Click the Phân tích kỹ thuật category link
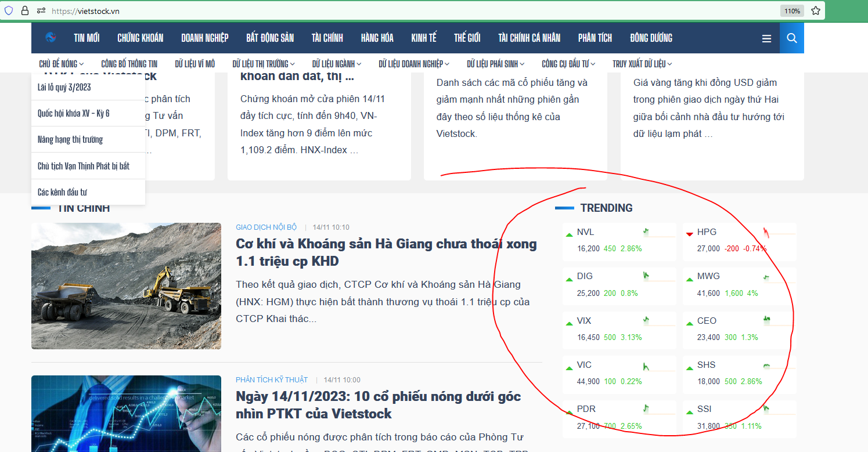This screenshot has height=452, width=868. 272,380
